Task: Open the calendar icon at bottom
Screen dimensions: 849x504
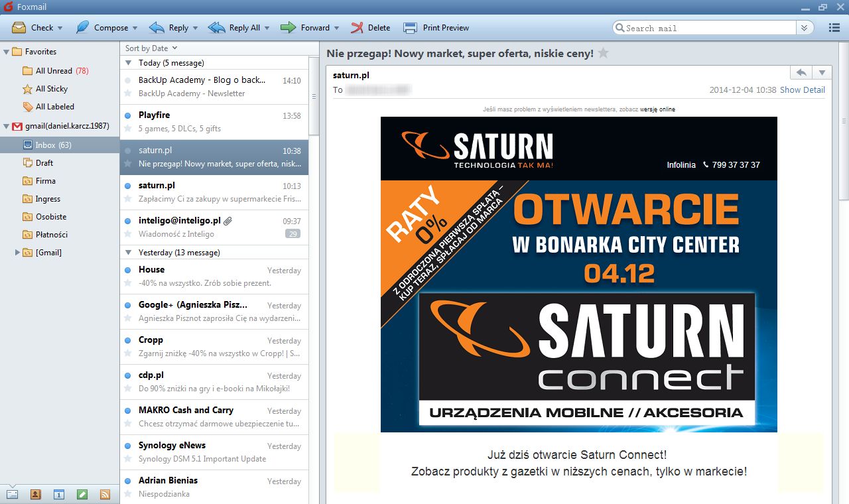Action: point(58,494)
